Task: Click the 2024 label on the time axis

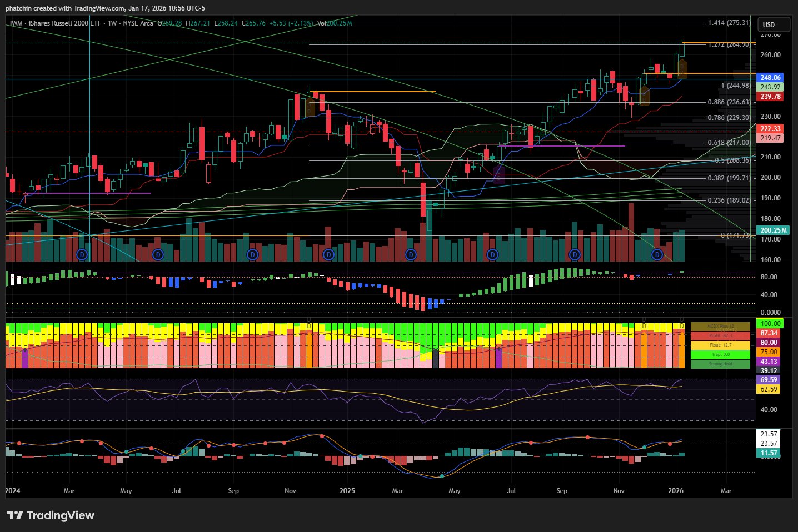Action: tap(13, 491)
